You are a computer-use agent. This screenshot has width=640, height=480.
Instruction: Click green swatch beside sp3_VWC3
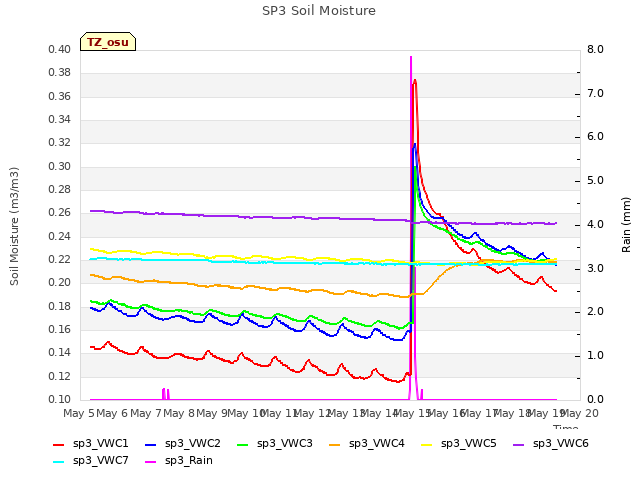coord(243,445)
